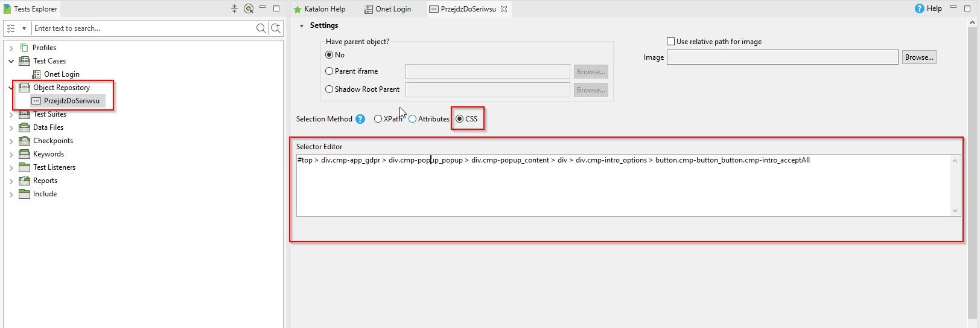
Task: Click the Spy/Link with editor target icon
Action: pos(249,8)
